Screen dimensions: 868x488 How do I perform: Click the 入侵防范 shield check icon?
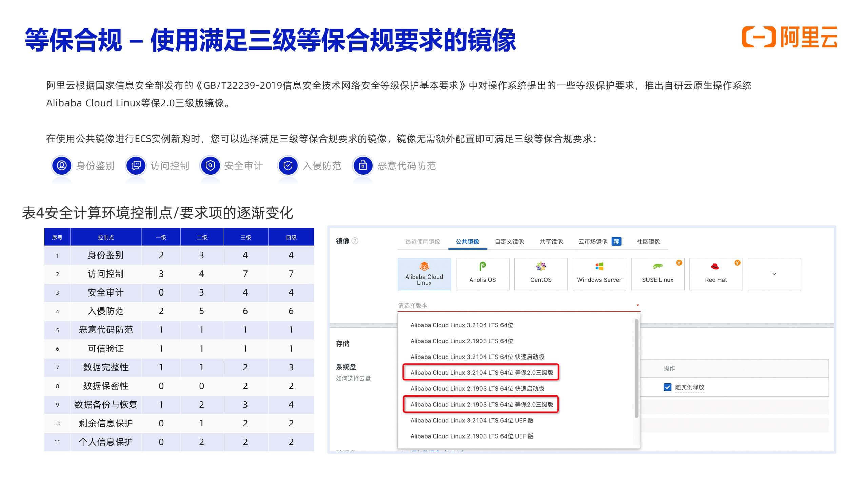tap(288, 165)
